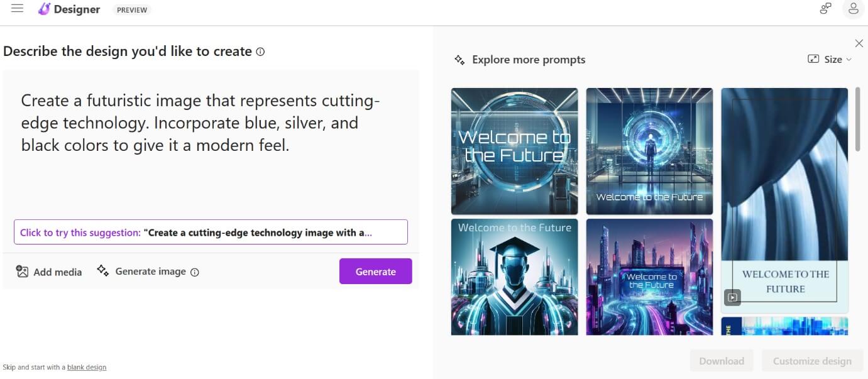868x379 pixels.
Task: Click the video play icon on the curtain thumbnail
Action: (x=732, y=297)
